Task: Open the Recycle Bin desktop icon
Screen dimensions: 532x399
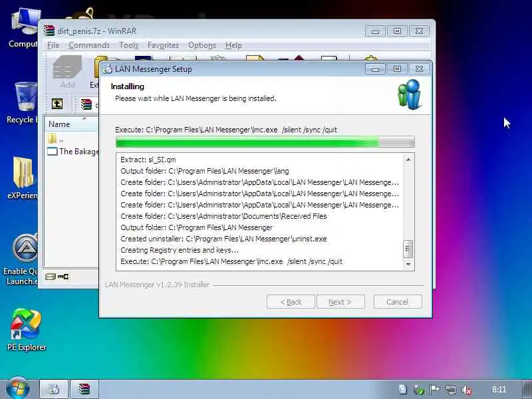Action: pyautogui.click(x=23, y=103)
